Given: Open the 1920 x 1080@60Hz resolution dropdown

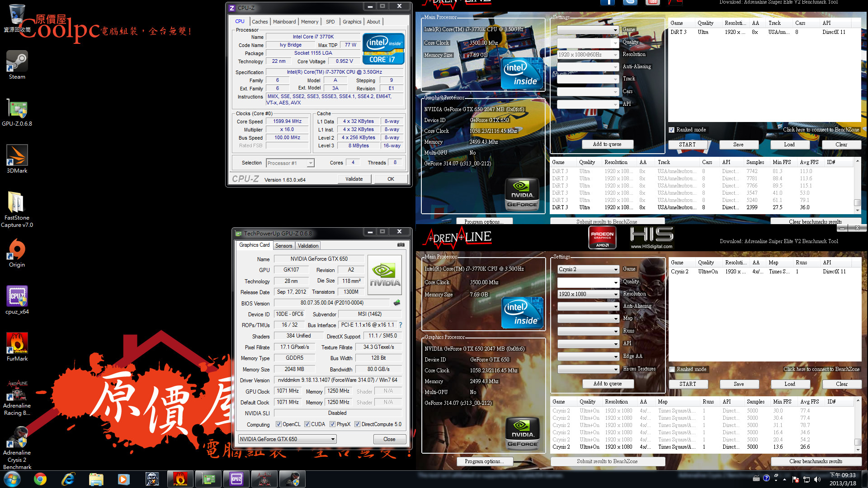Looking at the screenshot, I should click(x=588, y=55).
